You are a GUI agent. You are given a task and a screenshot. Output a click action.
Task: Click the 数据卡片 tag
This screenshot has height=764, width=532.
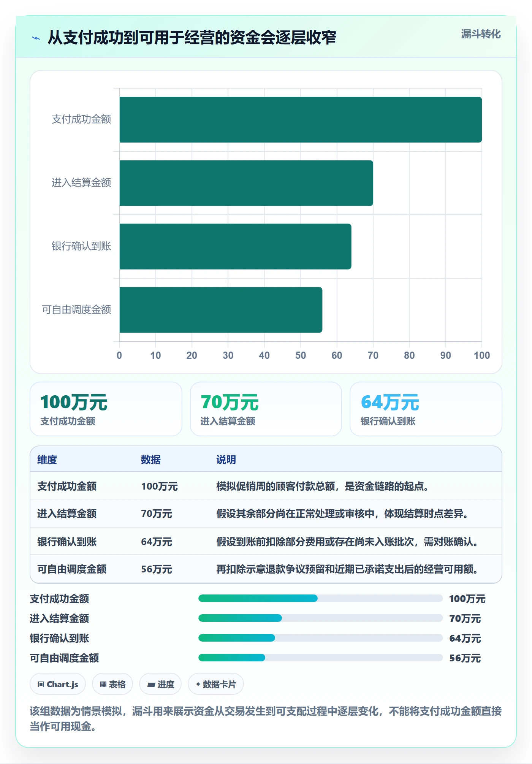click(216, 684)
